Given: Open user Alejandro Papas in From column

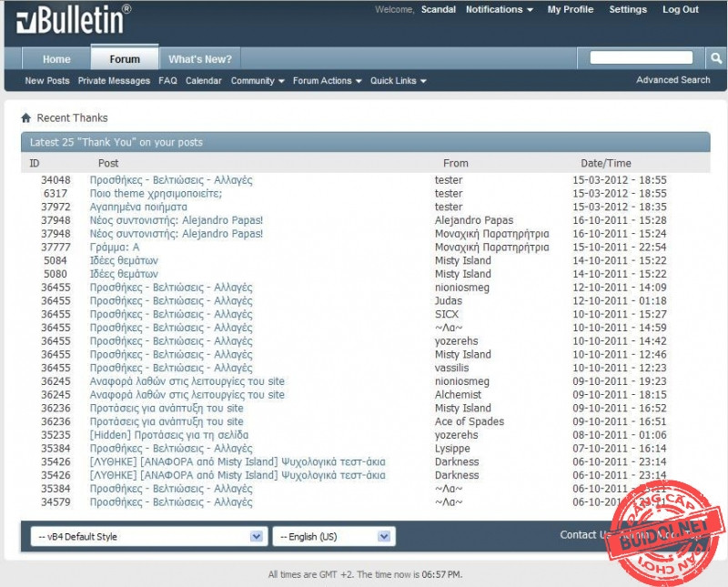Looking at the screenshot, I should [473, 220].
